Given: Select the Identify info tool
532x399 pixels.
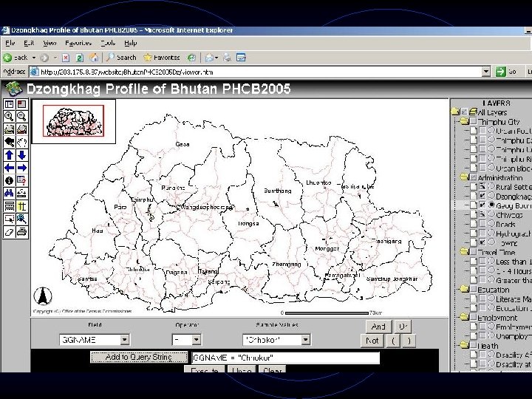Looking at the screenshot, I should coord(9,180).
